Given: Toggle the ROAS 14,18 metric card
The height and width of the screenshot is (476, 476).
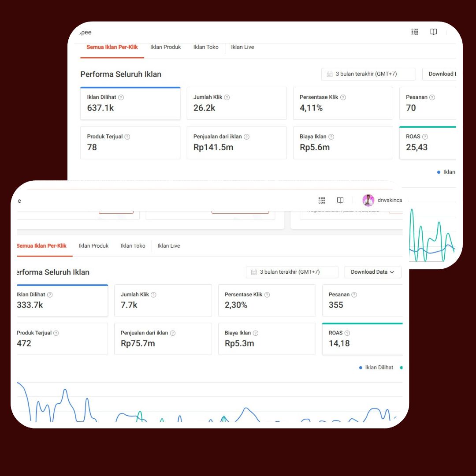Looking at the screenshot, I should [x=362, y=338].
